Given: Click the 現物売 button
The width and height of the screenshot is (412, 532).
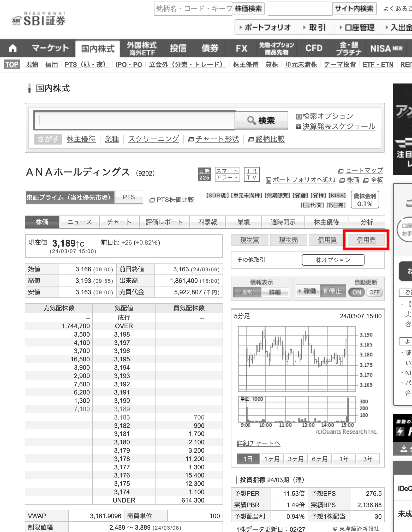Looking at the screenshot, I should click(x=288, y=240).
